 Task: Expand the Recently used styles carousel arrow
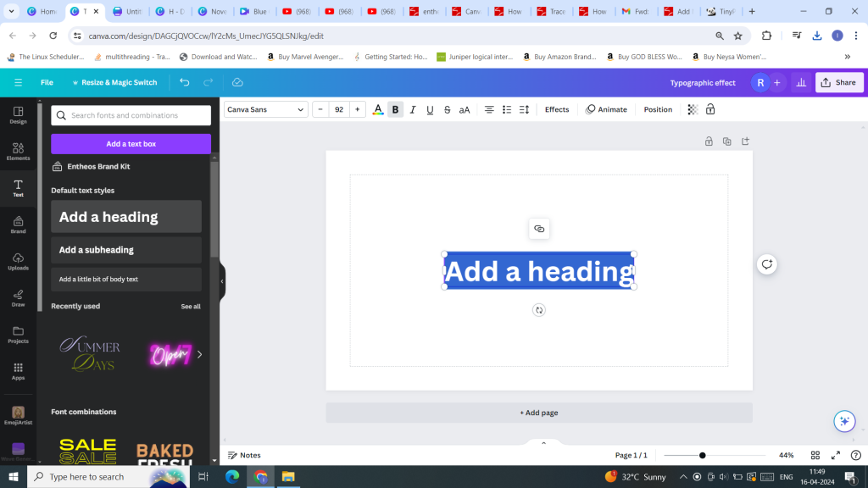tap(199, 354)
